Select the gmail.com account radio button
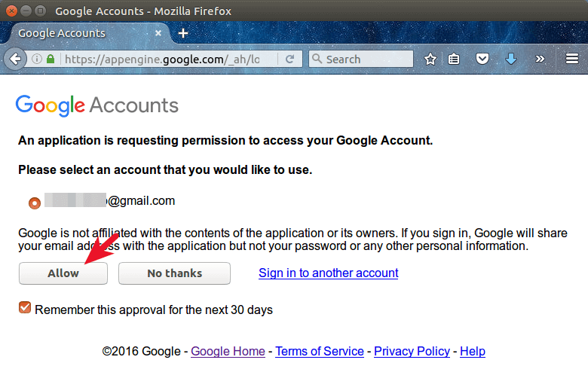This screenshot has height=366, width=588. [34, 203]
